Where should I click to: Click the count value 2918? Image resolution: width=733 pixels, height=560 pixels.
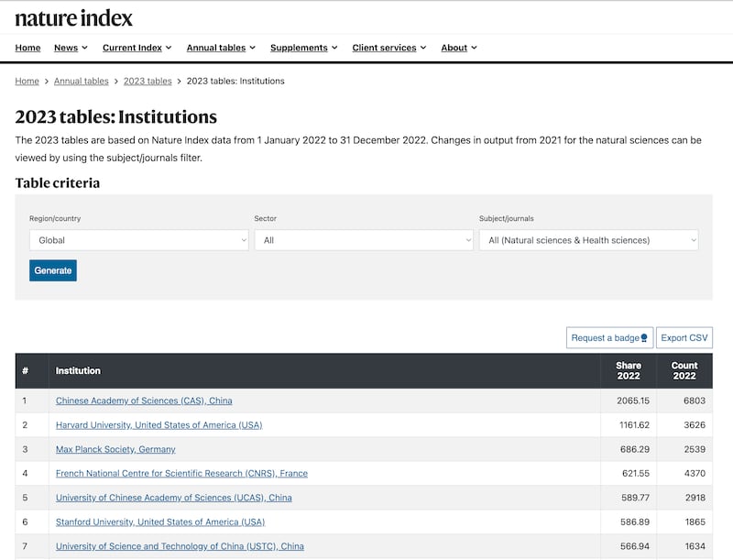pyautogui.click(x=695, y=498)
